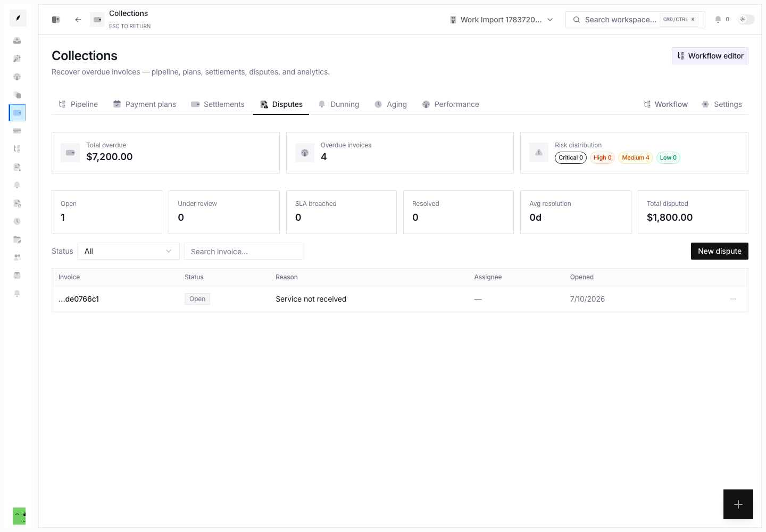Open the clock sidebar icon
This screenshot has height=532, width=766.
(17, 221)
